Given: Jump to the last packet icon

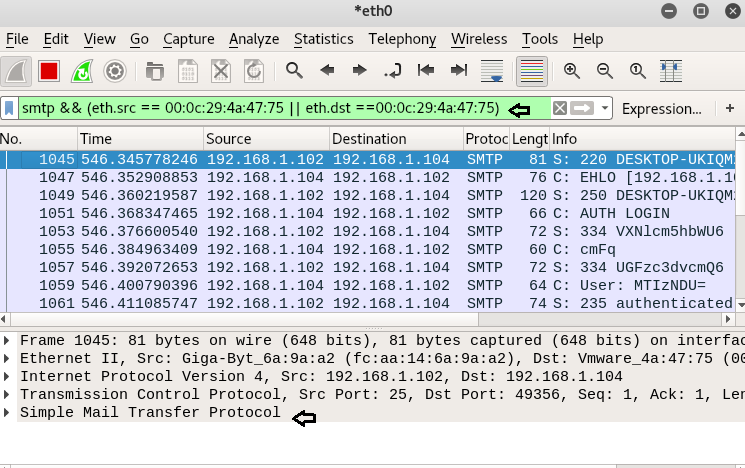Looking at the screenshot, I should (x=458, y=71).
